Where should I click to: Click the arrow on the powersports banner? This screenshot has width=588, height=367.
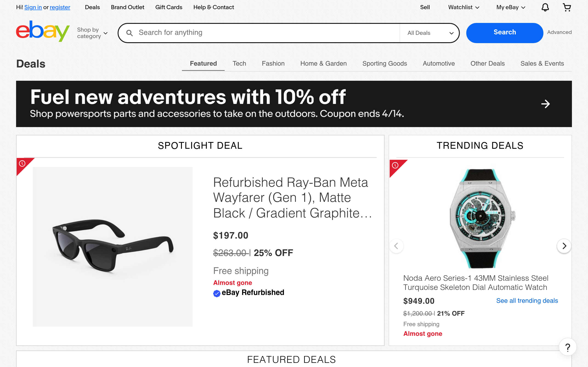tap(546, 104)
